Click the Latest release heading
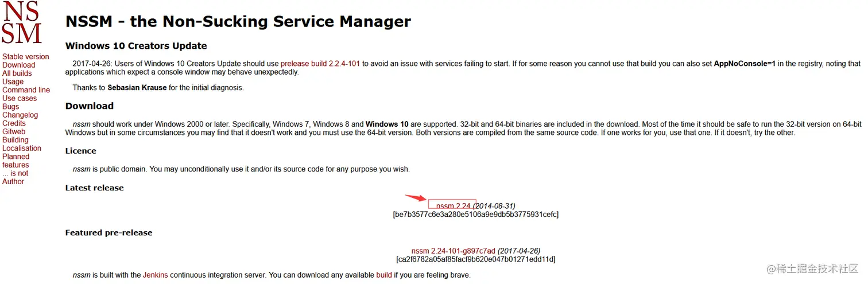 point(95,188)
